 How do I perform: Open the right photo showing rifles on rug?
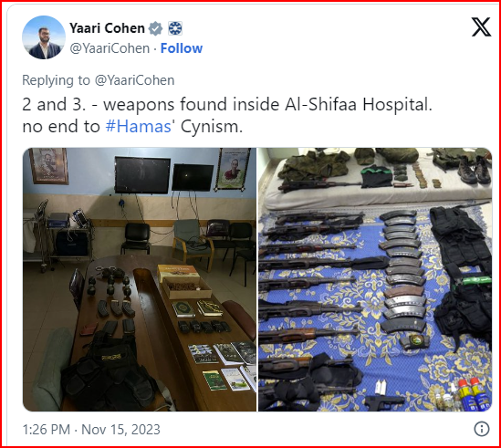pos(375,279)
